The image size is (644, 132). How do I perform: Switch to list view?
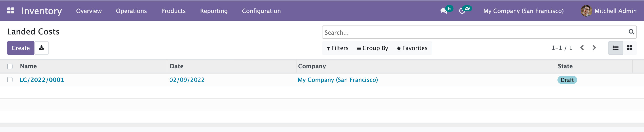click(x=615, y=48)
